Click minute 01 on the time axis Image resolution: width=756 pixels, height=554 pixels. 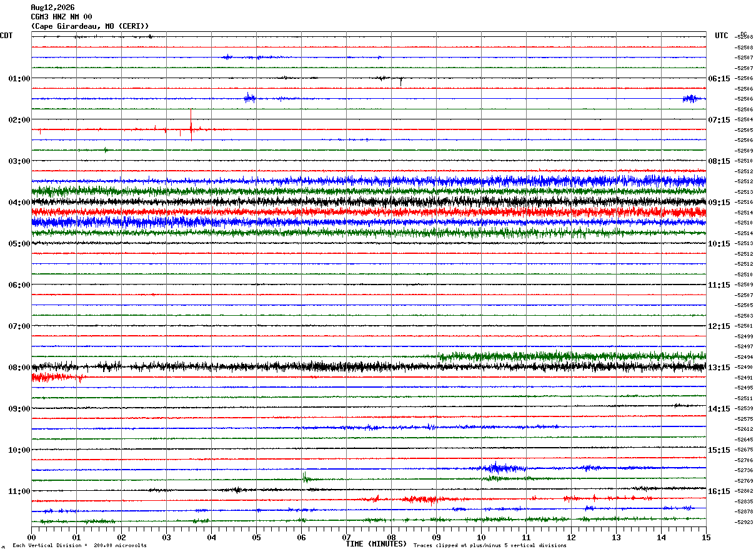coord(76,537)
